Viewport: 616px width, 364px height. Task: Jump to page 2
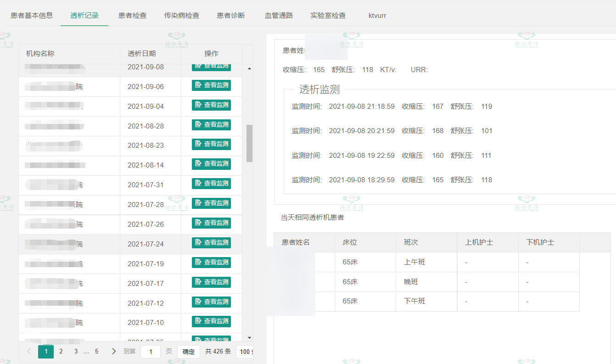pyautogui.click(x=61, y=352)
